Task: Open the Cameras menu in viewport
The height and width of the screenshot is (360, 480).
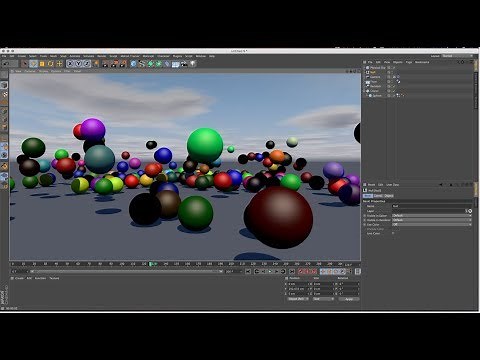Action: coord(30,71)
